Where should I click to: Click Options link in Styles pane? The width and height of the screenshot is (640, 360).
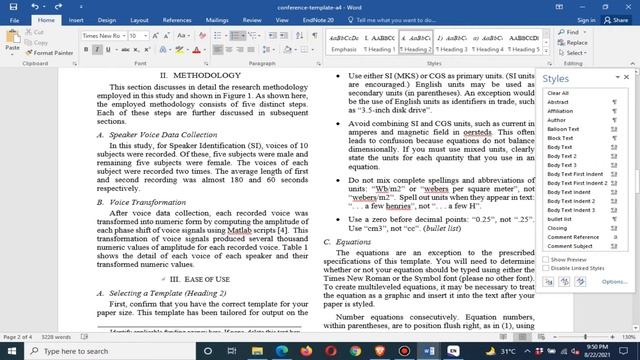pos(614,282)
